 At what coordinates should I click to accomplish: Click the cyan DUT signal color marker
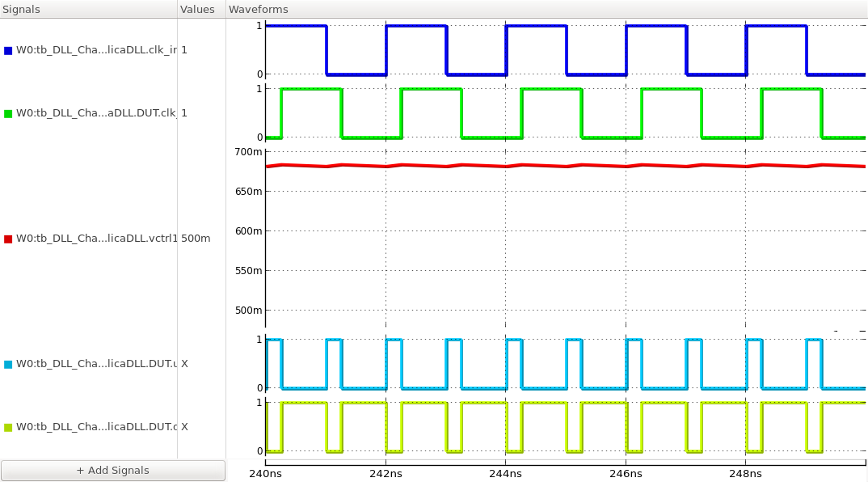8,364
